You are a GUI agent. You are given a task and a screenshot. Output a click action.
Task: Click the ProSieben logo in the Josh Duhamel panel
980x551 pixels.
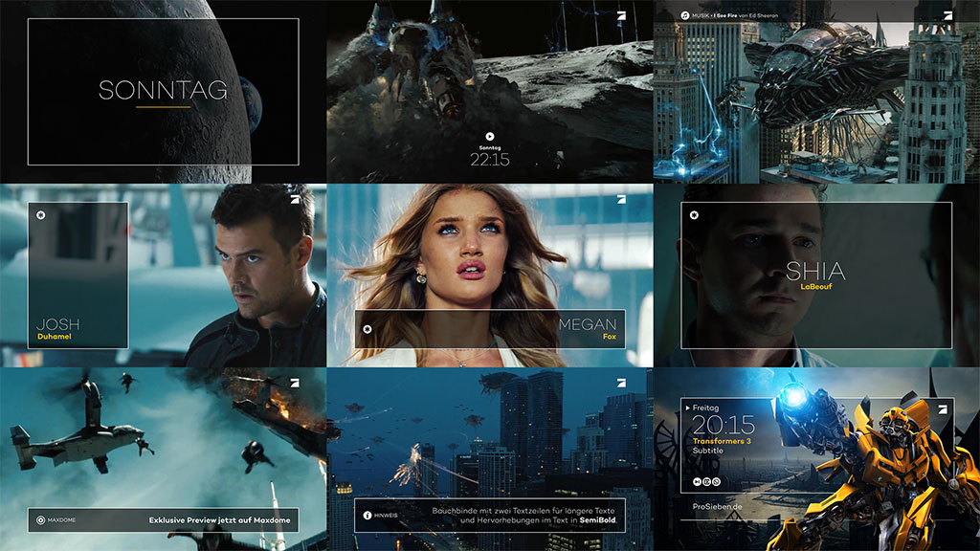[295, 200]
